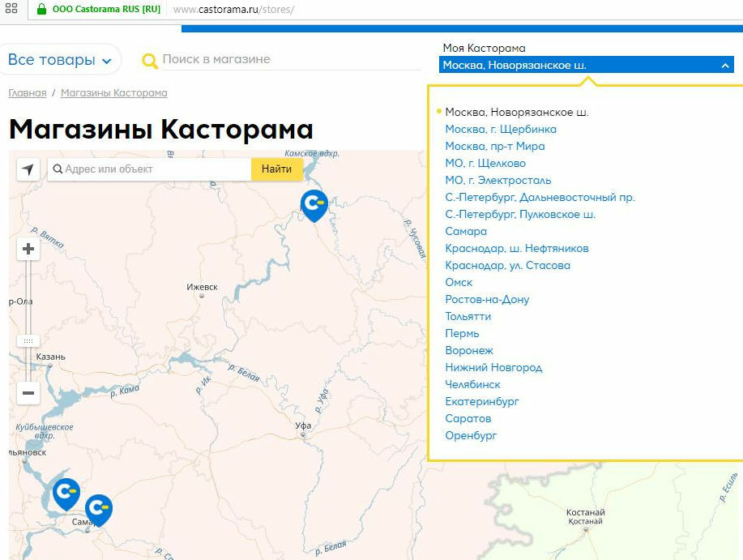Click the green SSL padlock icon

click(41, 9)
